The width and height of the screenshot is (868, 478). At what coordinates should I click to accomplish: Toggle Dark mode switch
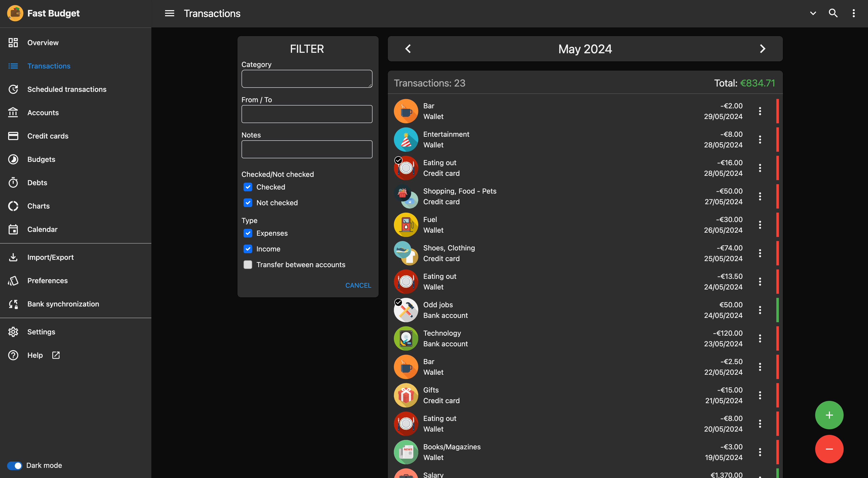coord(14,465)
